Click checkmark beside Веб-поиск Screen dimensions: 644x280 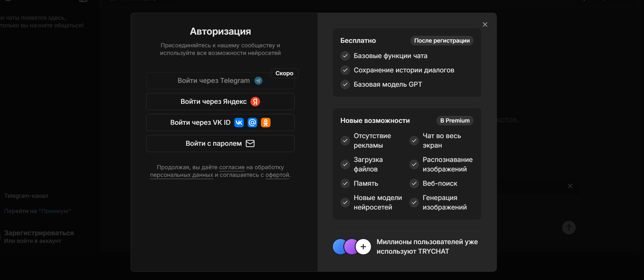pyautogui.click(x=414, y=183)
